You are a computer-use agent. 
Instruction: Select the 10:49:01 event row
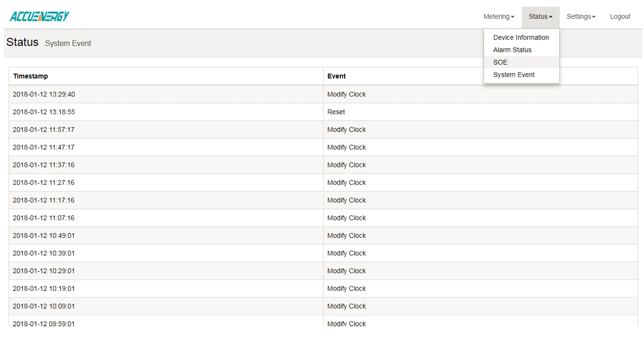pos(346,236)
